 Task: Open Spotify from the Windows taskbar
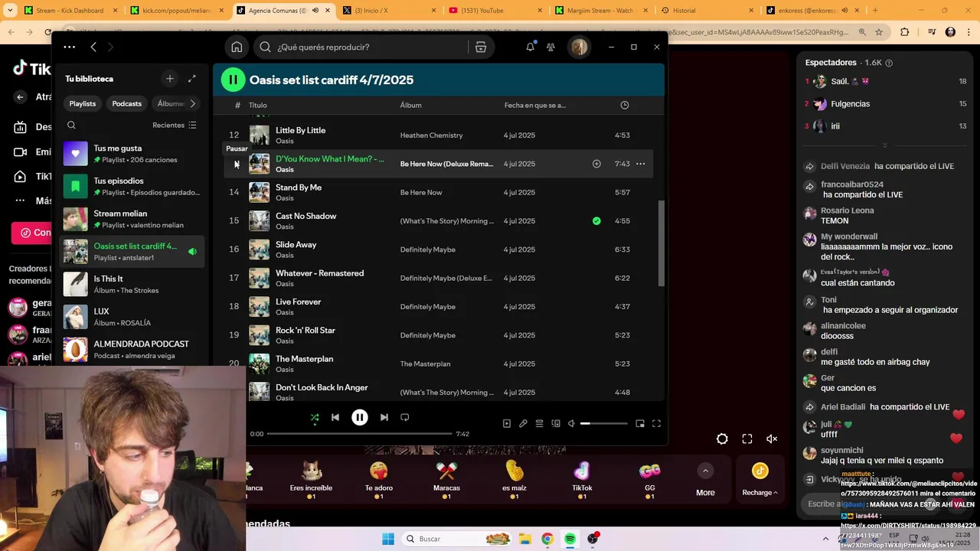pos(570,539)
